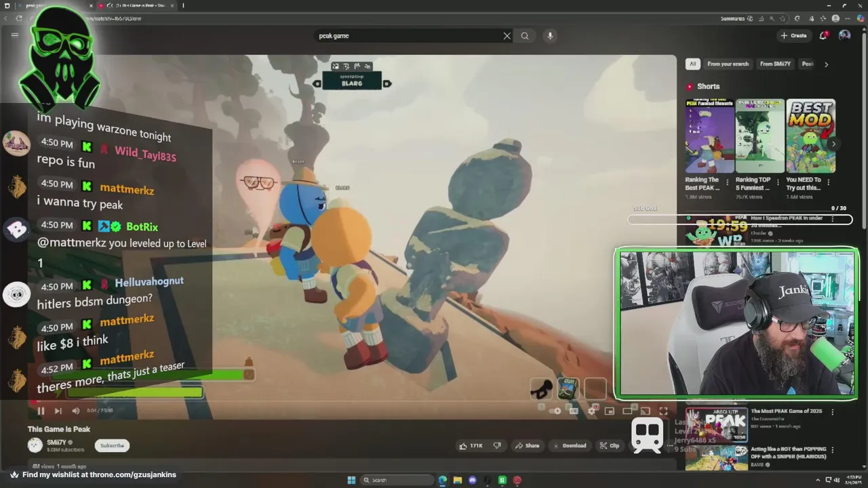868x488 pixels.
Task: Open File Explorer from taskbar
Action: pyautogui.click(x=457, y=480)
